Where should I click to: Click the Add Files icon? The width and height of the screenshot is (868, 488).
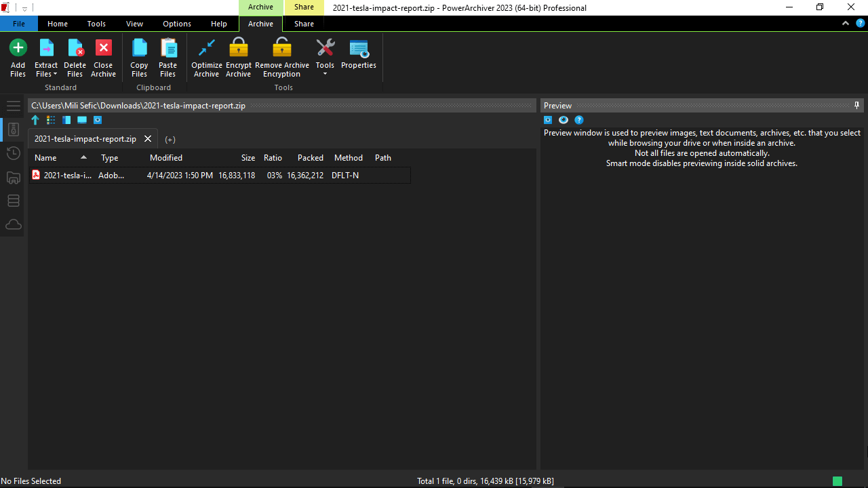click(18, 49)
